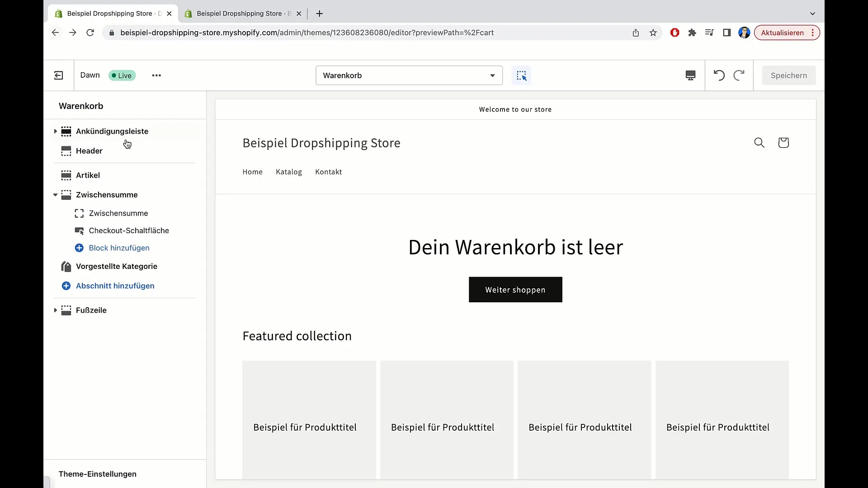Collapse the Zwischensumme section arrow
The width and height of the screenshot is (868, 488).
point(55,195)
